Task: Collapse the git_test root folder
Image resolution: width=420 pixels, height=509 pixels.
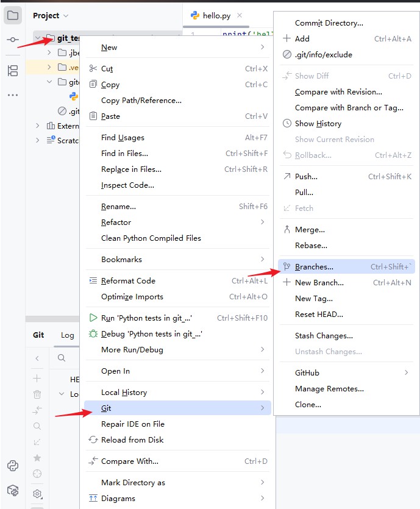Action: (x=38, y=38)
